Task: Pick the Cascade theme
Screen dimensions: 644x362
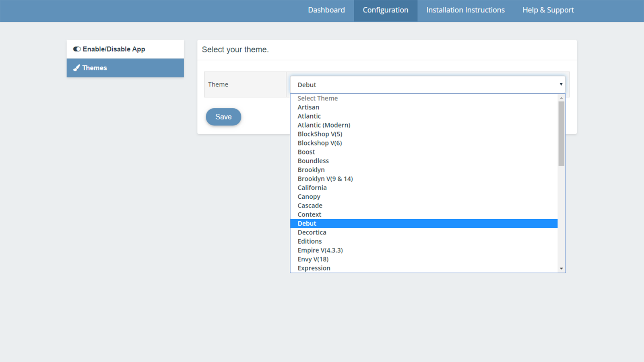Action: (x=424, y=206)
